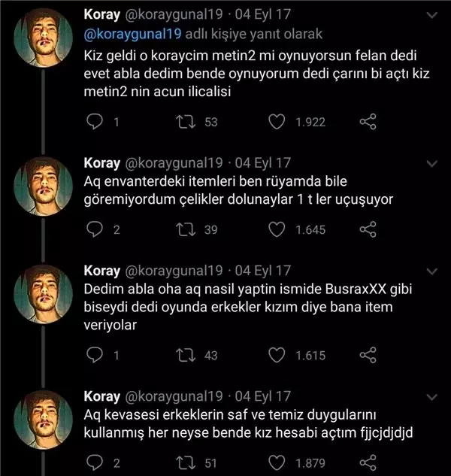Open Koray's profile name on the first tweet
451x476 pixels.
tap(102, 14)
